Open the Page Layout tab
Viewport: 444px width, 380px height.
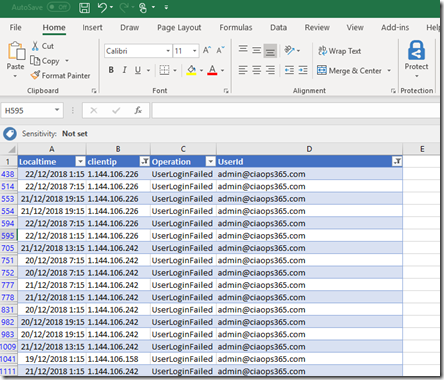(x=179, y=28)
